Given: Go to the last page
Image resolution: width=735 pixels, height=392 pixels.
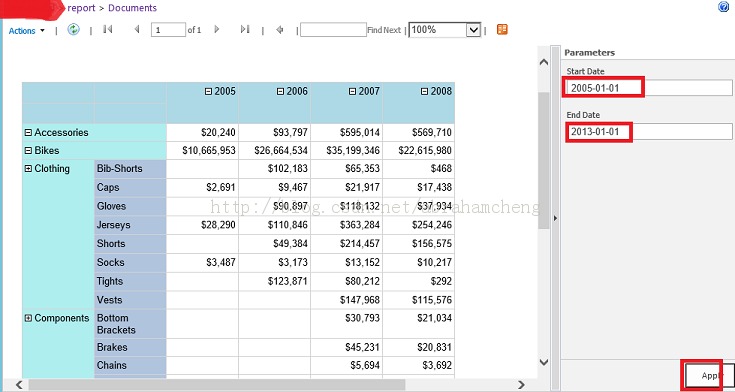Looking at the screenshot, I should (x=245, y=30).
